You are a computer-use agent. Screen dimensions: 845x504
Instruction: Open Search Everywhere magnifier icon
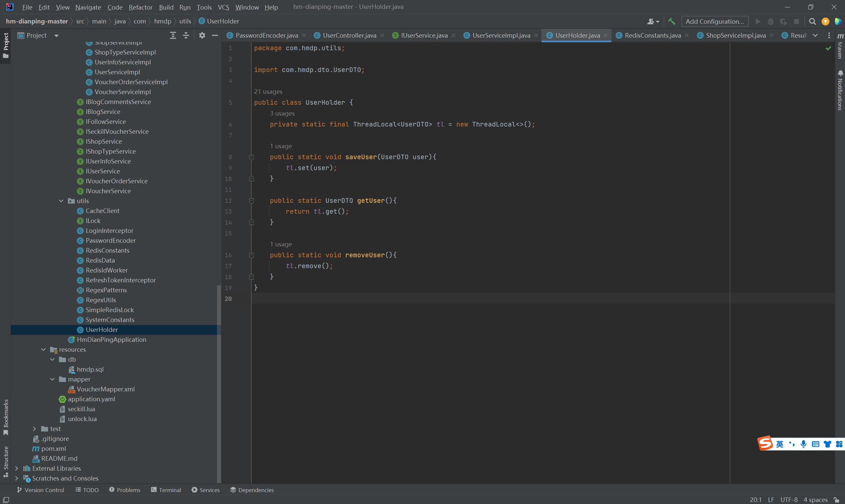[x=812, y=21]
